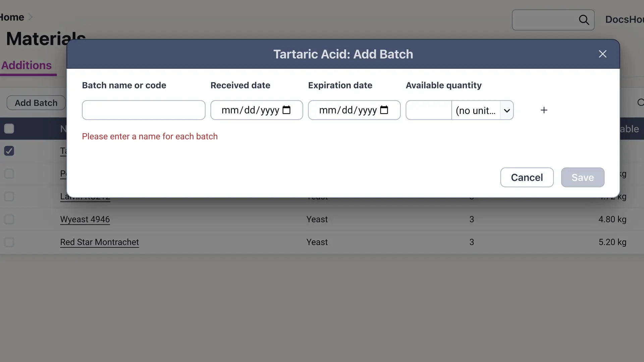Open the Wyeast 4946 material link
644x362 pixels.
[x=85, y=219]
